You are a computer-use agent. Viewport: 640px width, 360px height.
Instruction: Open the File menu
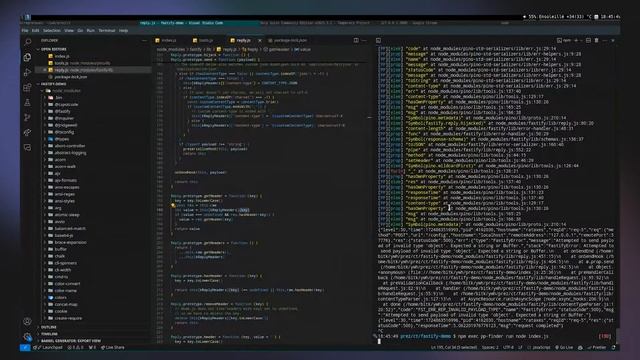coord(25,31)
